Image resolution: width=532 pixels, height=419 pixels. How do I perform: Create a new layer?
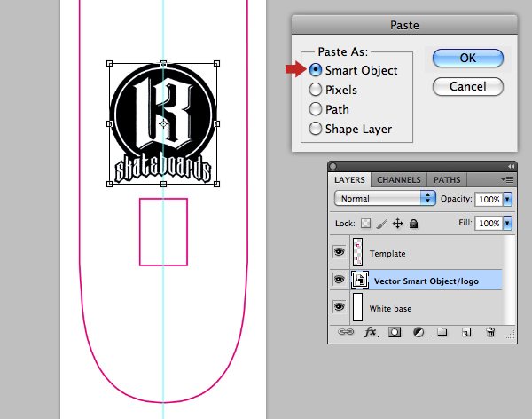466,332
